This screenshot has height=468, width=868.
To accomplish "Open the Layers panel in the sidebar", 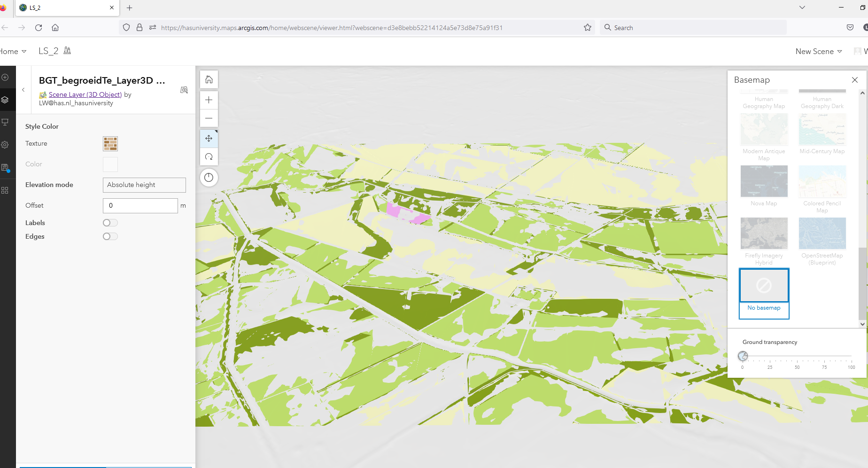I will click(5, 100).
